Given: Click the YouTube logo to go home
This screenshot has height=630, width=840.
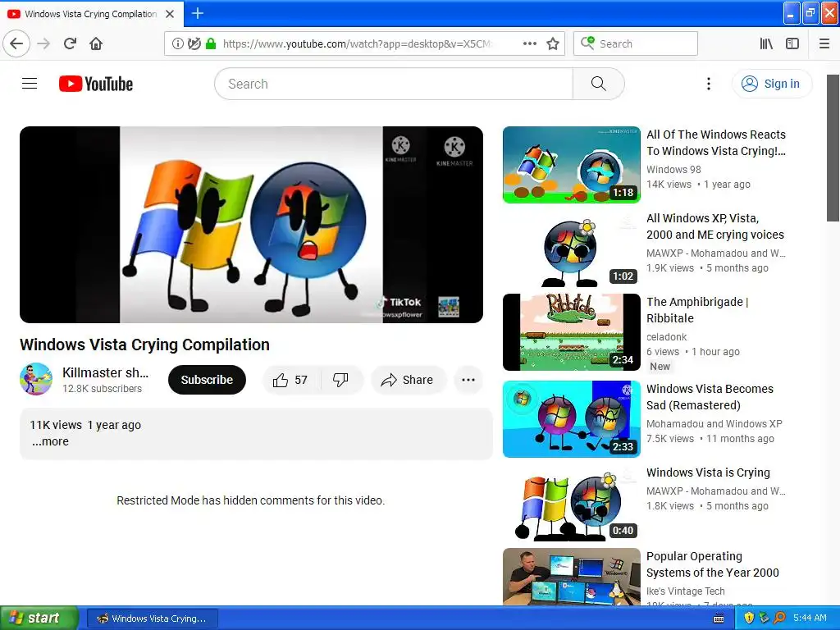Looking at the screenshot, I should [x=96, y=84].
